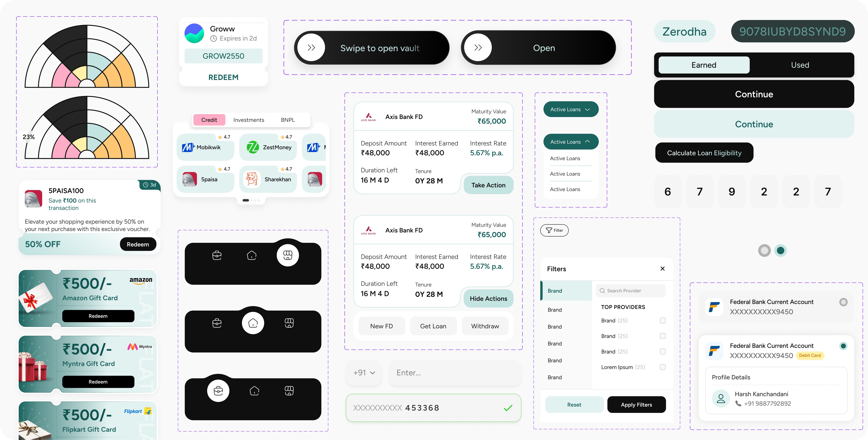Select the unselected grey radio dot
This screenshot has width=868, height=440.
pos(764,250)
